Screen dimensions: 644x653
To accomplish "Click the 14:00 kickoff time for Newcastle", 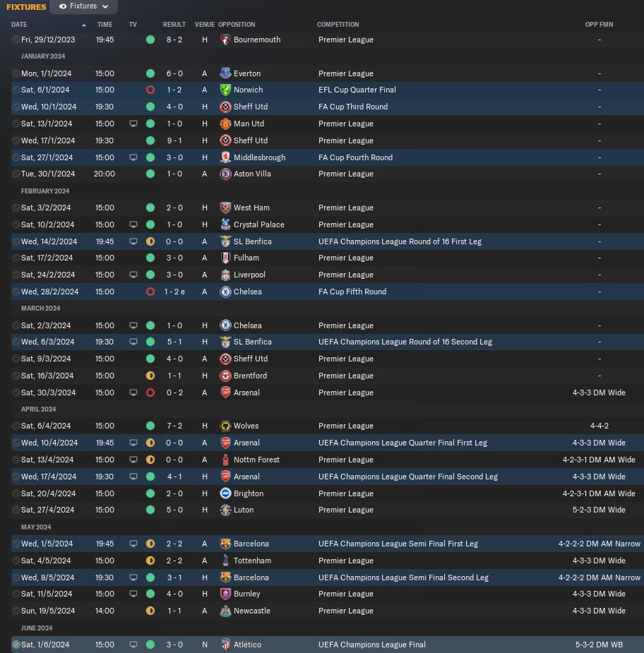I will tap(104, 611).
